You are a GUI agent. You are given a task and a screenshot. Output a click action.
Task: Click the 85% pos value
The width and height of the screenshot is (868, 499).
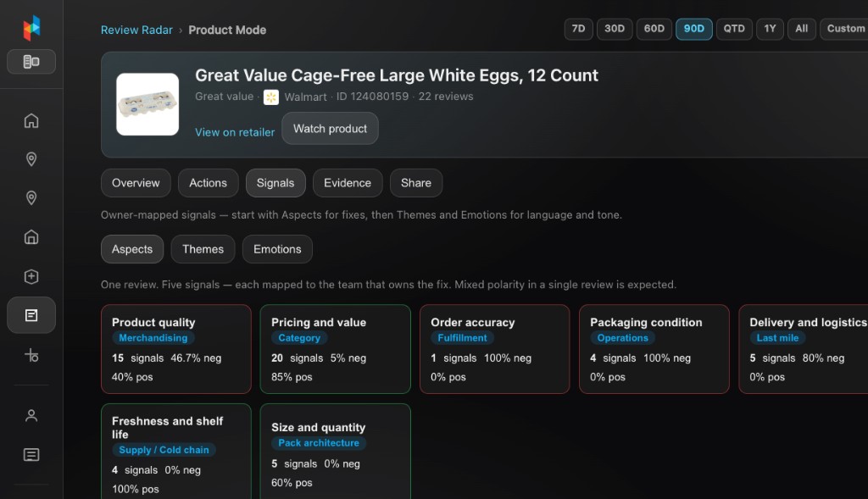click(292, 377)
